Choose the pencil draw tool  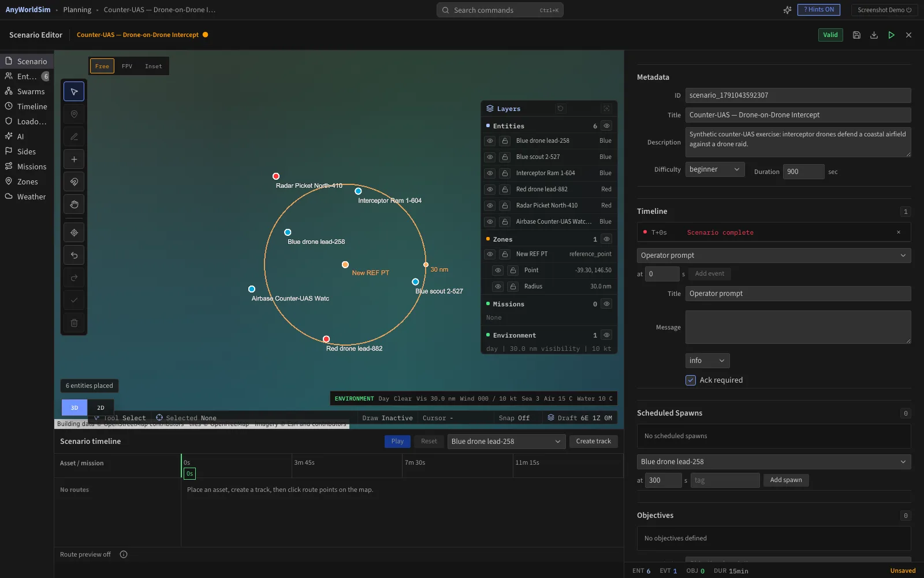click(x=74, y=136)
